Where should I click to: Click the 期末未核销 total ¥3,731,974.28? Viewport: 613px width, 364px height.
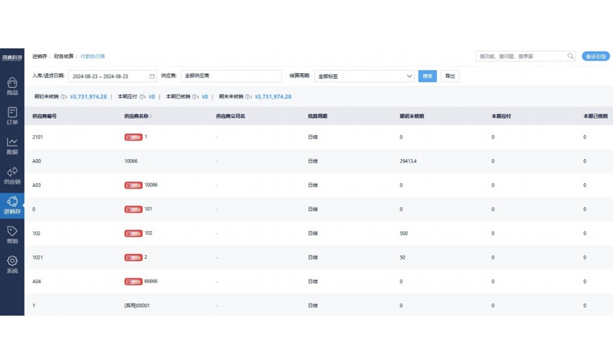[273, 97]
